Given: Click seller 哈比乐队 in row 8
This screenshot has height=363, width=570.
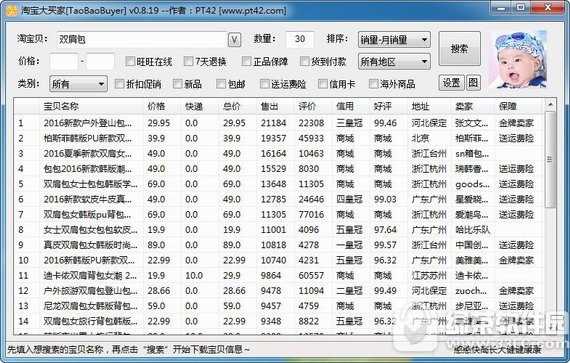Looking at the screenshot, I should pos(473,230).
